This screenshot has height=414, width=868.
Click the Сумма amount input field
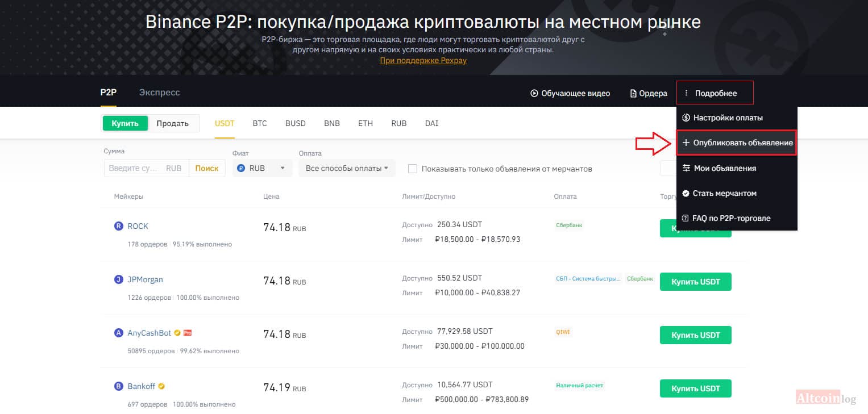pyautogui.click(x=147, y=168)
